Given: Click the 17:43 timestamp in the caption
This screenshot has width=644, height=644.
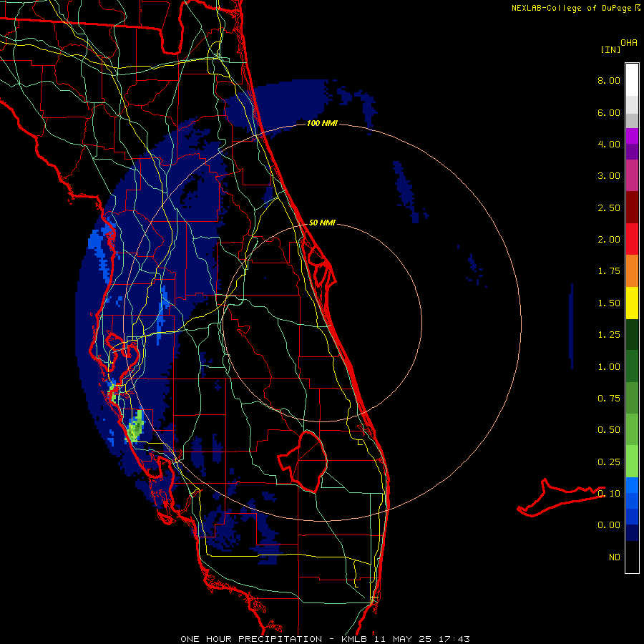Looking at the screenshot, I should tap(453, 639).
